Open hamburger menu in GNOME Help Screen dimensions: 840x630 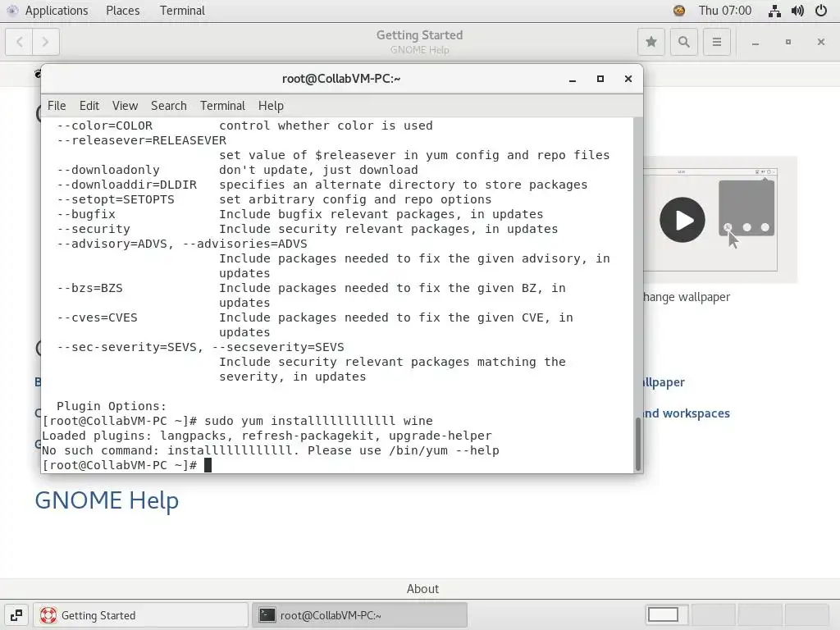[x=716, y=42]
